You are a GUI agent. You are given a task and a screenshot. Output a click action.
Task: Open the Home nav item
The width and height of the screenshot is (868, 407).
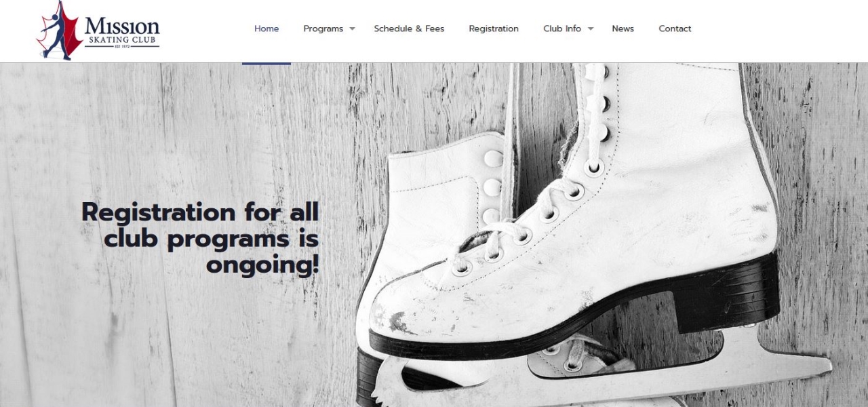point(267,28)
